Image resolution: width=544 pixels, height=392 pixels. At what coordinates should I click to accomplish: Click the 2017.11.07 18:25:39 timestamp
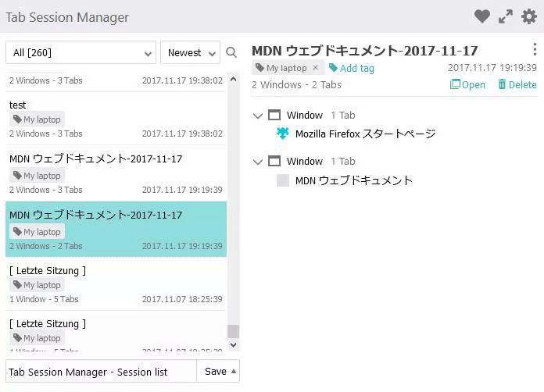pyautogui.click(x=182, y=299)
